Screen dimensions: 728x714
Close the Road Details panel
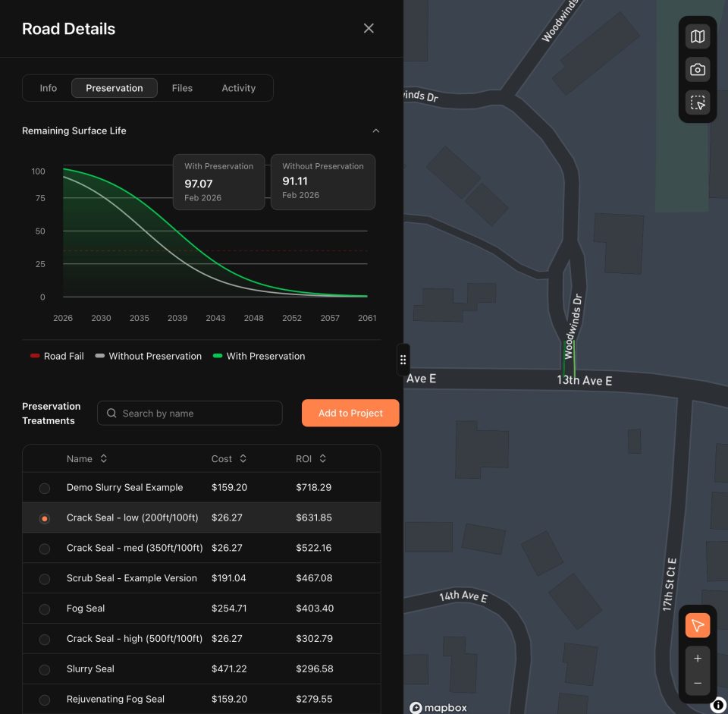click(369, 29)
